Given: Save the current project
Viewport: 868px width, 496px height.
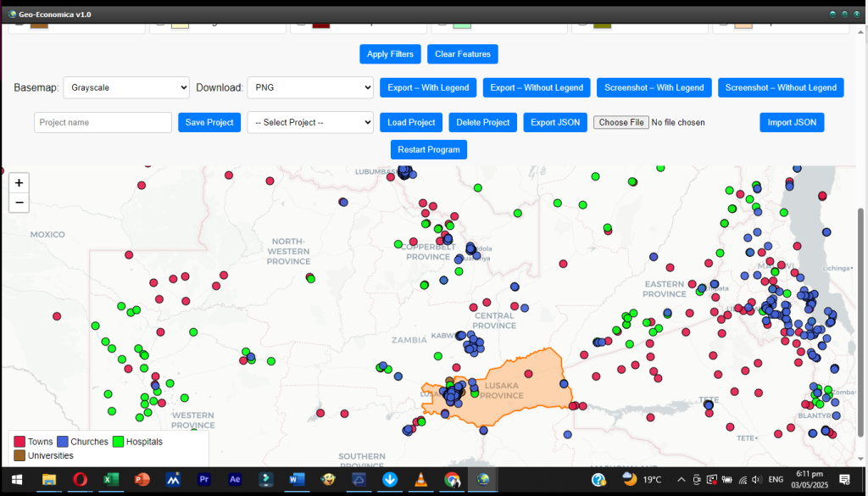Looking at the screenshot, I should pos(209,122).
